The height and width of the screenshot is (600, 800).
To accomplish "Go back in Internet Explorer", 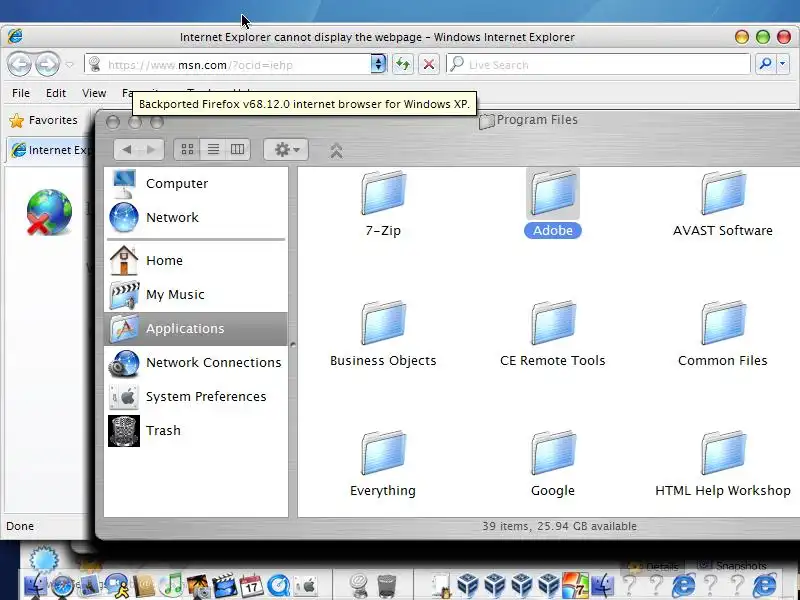I will coord(19,65).
